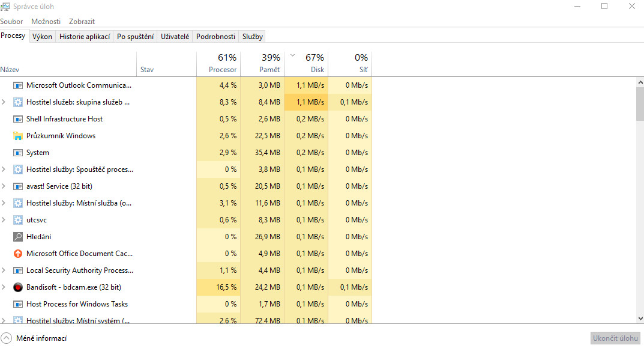Expand the utcsvc process row
This screenshot has height=351, width=644.
[4, 220]
